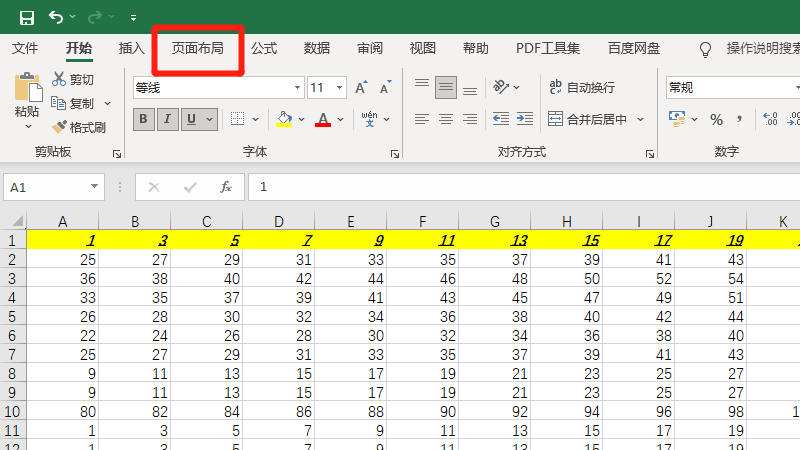Click the Increase Indent icon

click(525, 120)
